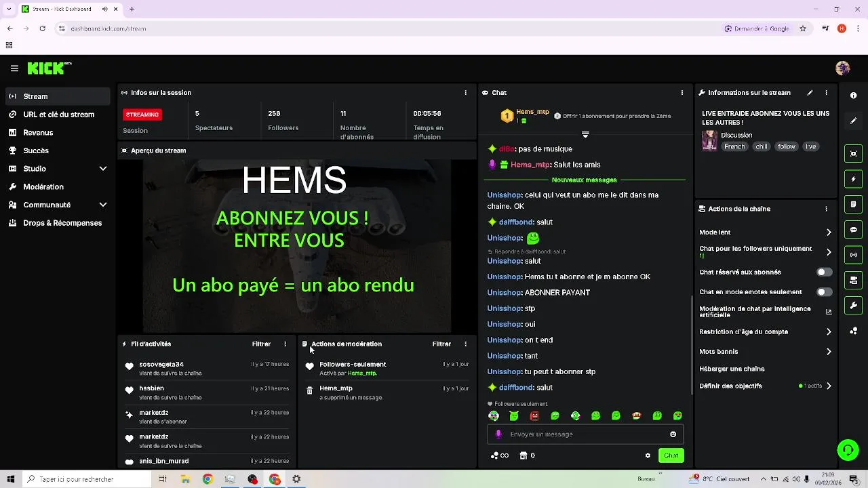Click the Envoyer un message field
The width and height of the screenshot is (868, 488).
pyautogui.click(x=585, y=434)
